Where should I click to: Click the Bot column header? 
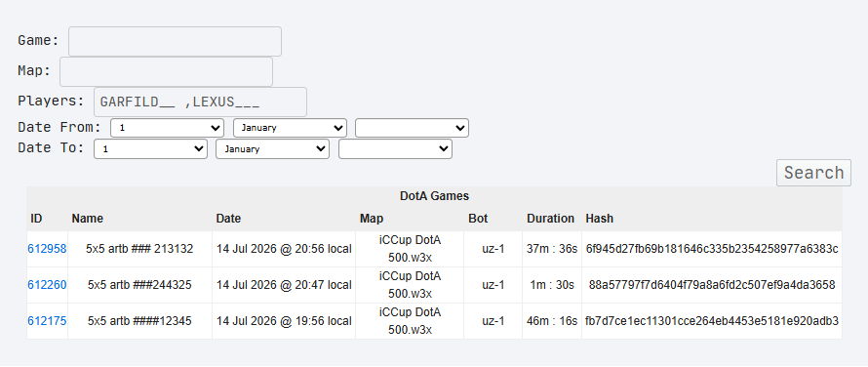[x=478, y=219]
